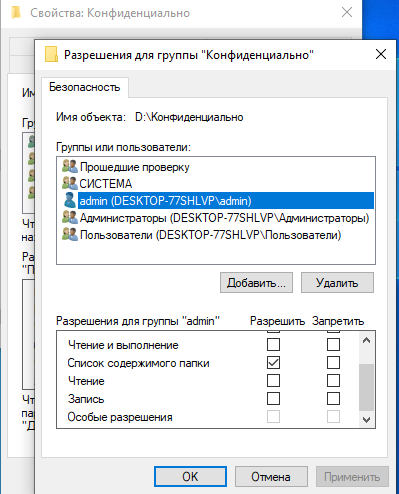The height and width of the screenshot is (494, 399).
Task: Click the Отмена button
Action: [x=271, y=477]
